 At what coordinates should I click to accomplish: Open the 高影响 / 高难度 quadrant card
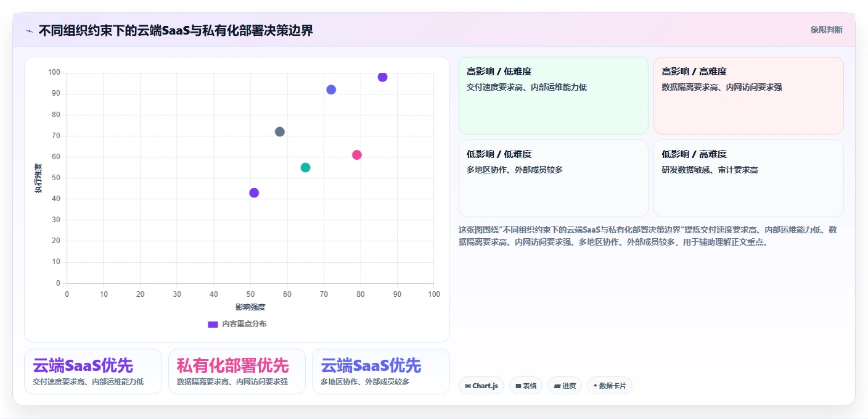point(748,96)
